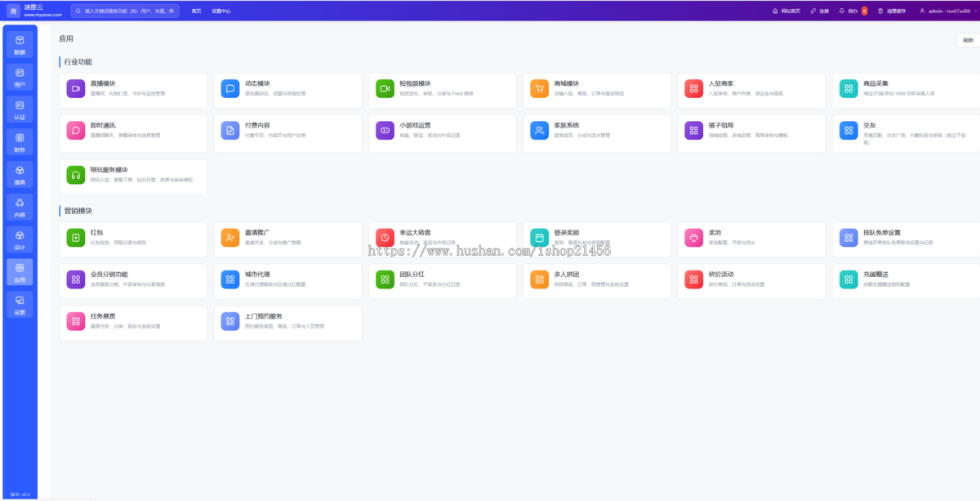Click the 充值赠送 card title
The height and width of the screenshot is (501, 980).
tap(875, 275)
